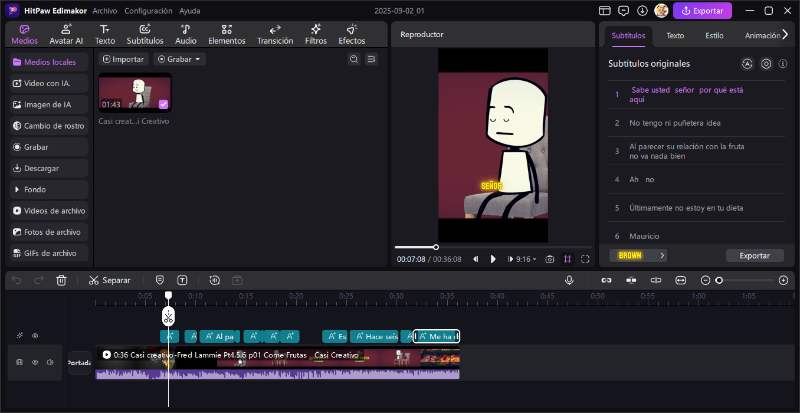The height and width of the screenshot is (413, 800).
Task: Click the translate subtitles icon
Action: (x=747, y=64)
